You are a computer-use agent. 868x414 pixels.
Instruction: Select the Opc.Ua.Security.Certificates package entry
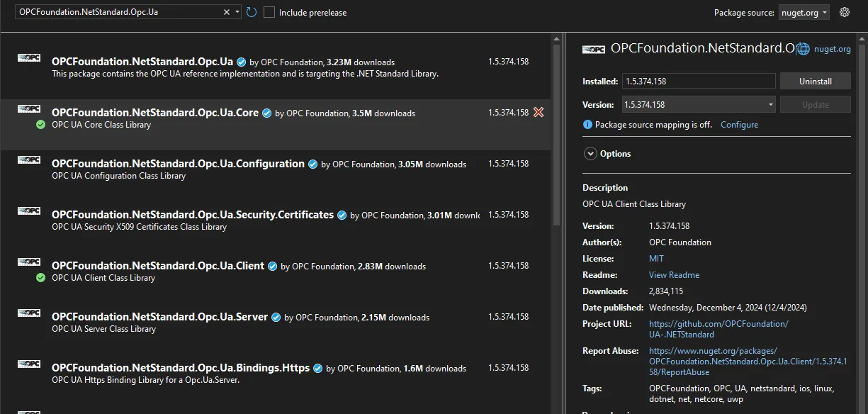tap(192, 215)
